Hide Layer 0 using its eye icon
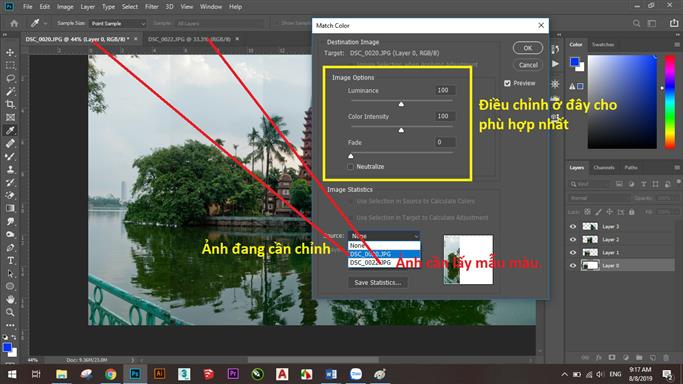Screen dimensions: 683x384 (573, 266)
